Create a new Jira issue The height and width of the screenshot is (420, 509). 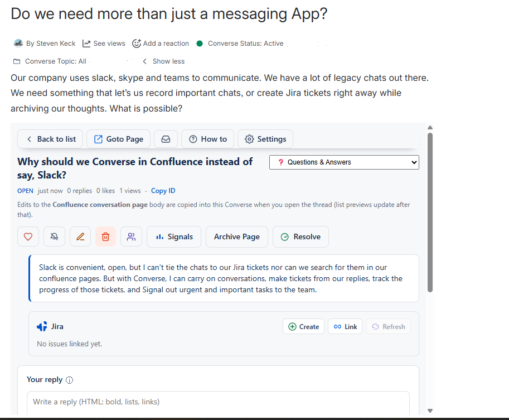click(x=303, y=326)
